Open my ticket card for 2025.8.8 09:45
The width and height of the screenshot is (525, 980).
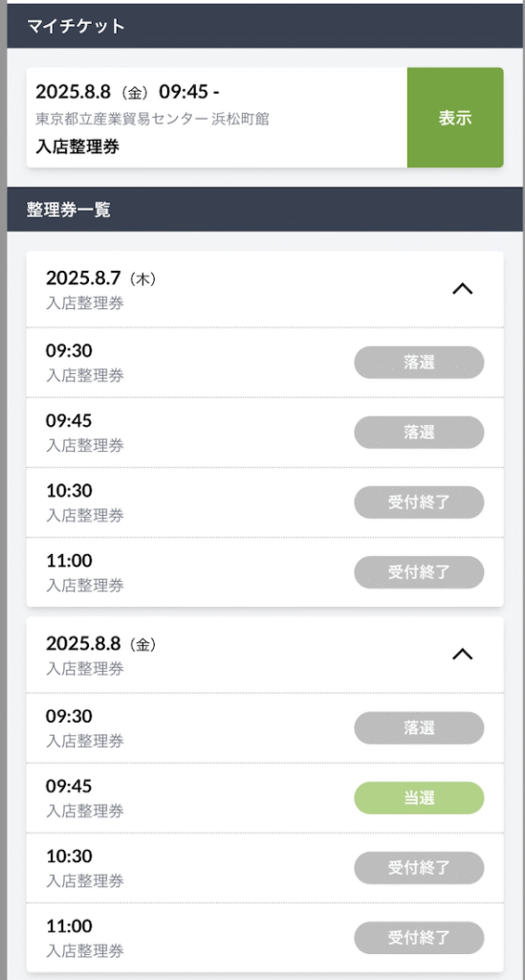pos(217,118)
